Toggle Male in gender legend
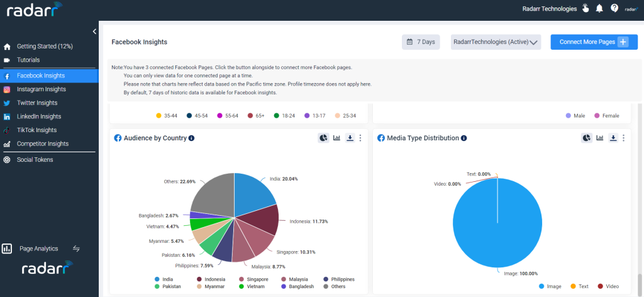644x297 pixels. point(575,116)
